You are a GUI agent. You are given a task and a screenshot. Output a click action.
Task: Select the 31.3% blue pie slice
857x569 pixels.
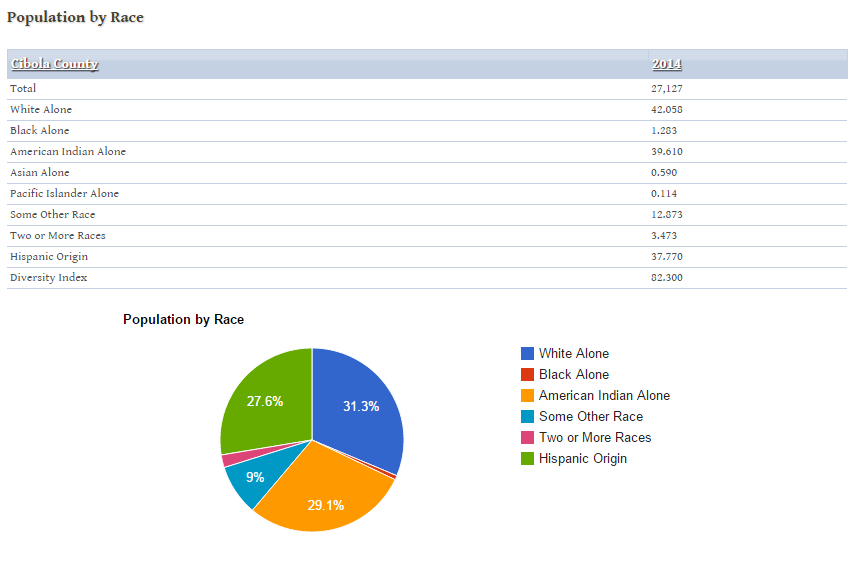coord(360,405)
